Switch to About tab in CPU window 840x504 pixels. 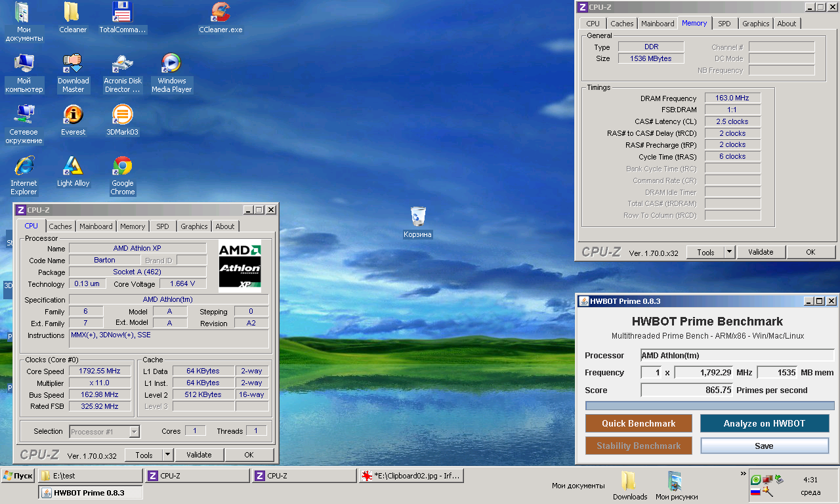click(225, 226)
